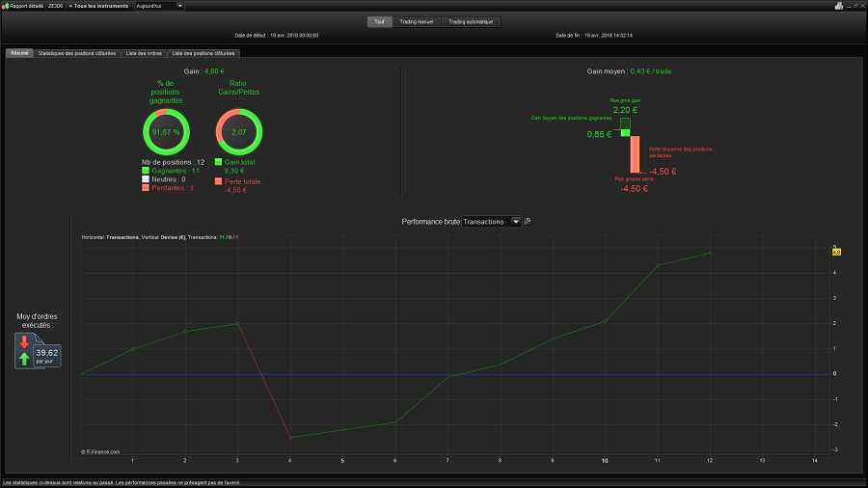Viewport: 868px width, 488px height.
Task: Click the restore window icon
Action: point(855,6)
